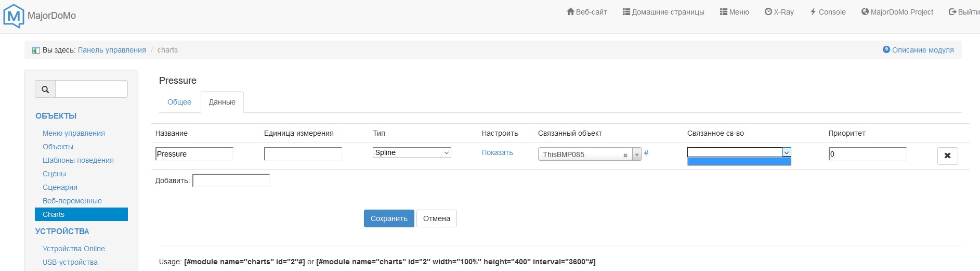Click the Показать settings link

(x=498, y=152)
